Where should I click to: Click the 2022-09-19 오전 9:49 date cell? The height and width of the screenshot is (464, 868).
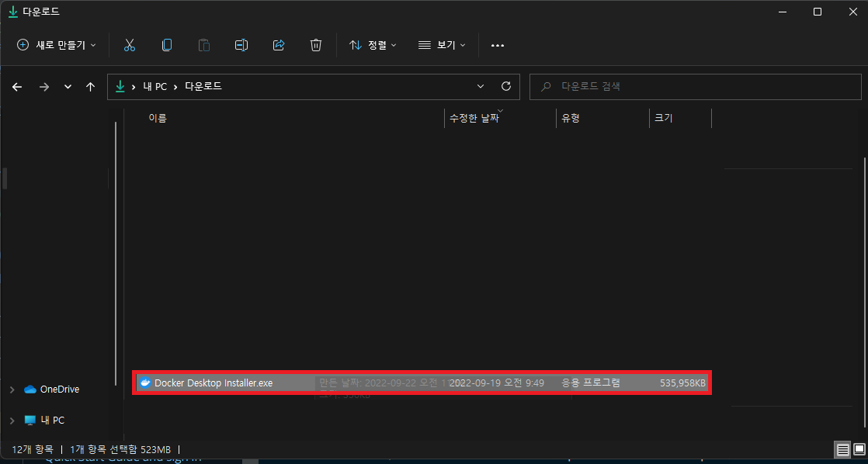click(497, 383)
